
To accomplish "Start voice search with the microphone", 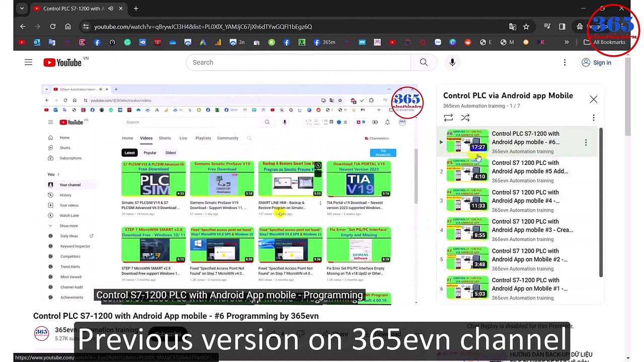I will [452, 62].
